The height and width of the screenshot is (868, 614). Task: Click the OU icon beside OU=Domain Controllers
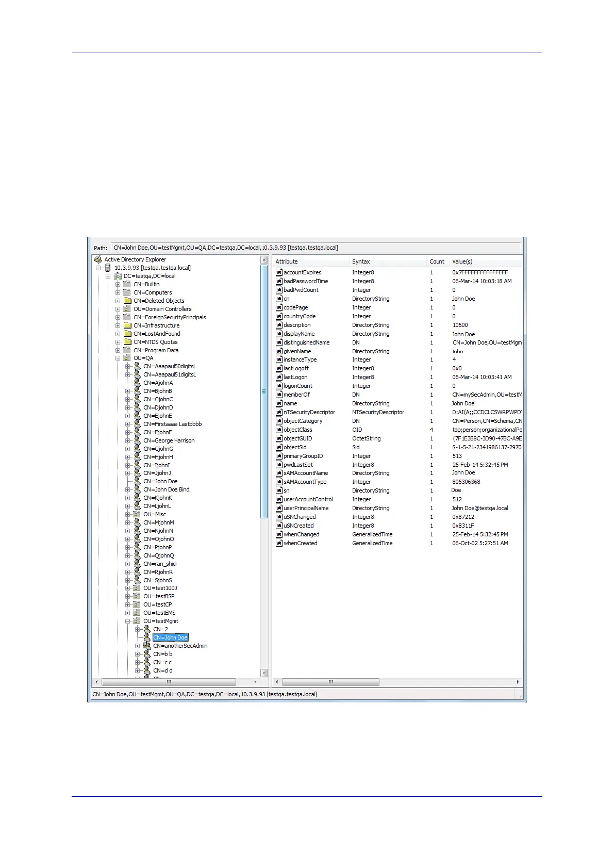coord(127,309)
